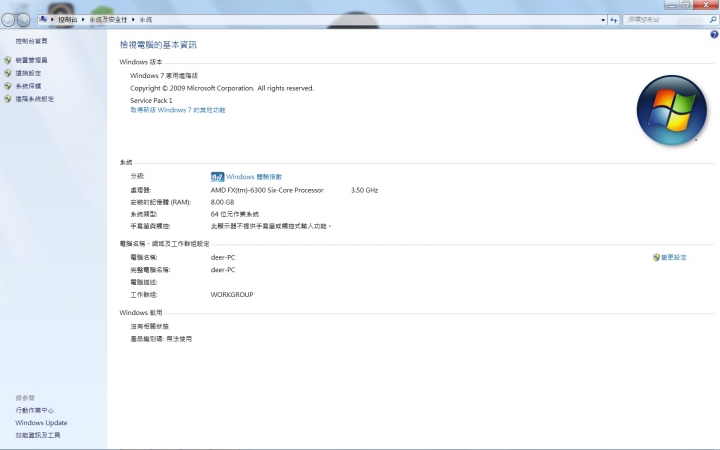The width and height of the screenshot is (720, 450).
Task: Open 遠端設定 link
Action: [x=28, y=73]
